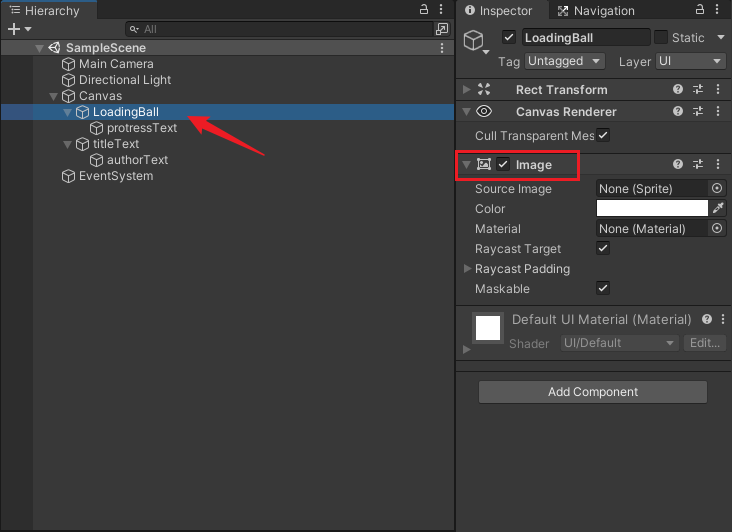Open the Material object picker
732x532 pixels.
point(717,228)
